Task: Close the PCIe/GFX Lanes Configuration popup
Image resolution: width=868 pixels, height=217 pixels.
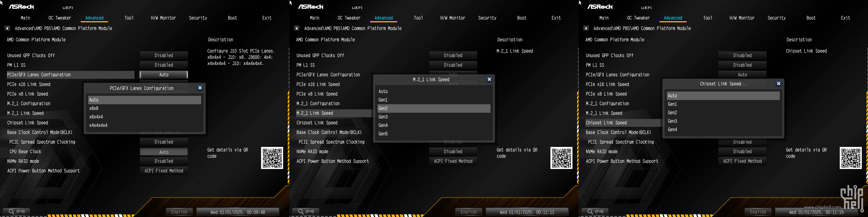Action: coord(200,88)
